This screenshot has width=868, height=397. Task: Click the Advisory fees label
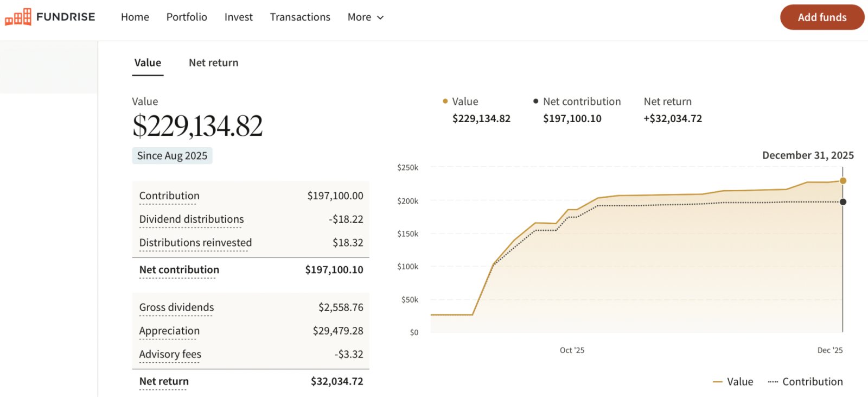[170, 354]
